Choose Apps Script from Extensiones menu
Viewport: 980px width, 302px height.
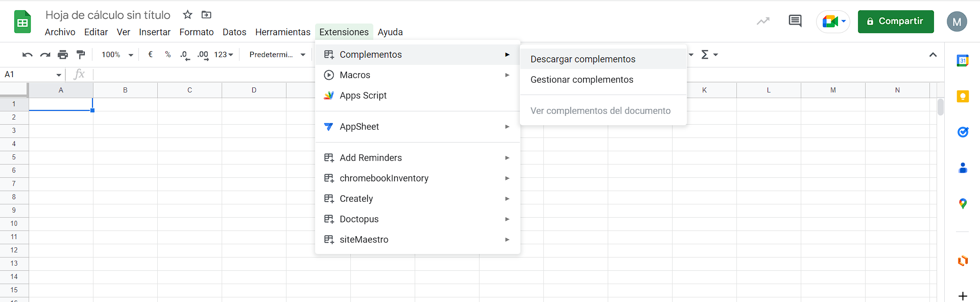418,96
